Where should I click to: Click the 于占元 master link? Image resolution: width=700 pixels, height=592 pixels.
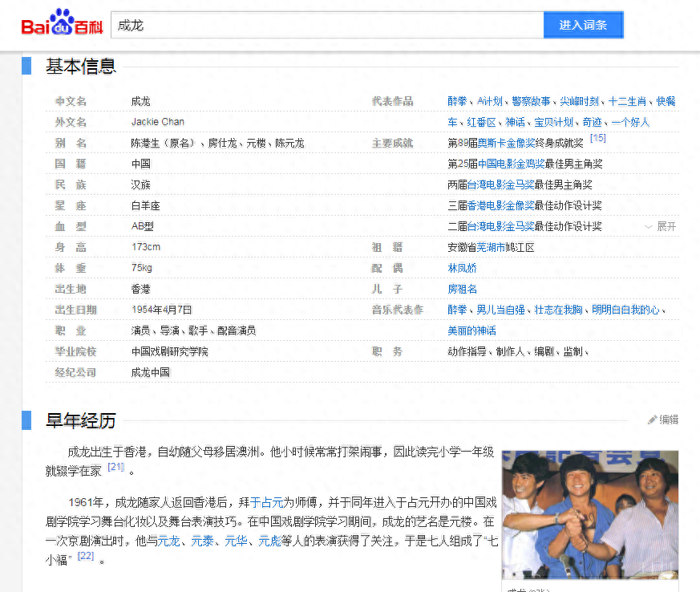pyautogui.click(x=267, y=502)
